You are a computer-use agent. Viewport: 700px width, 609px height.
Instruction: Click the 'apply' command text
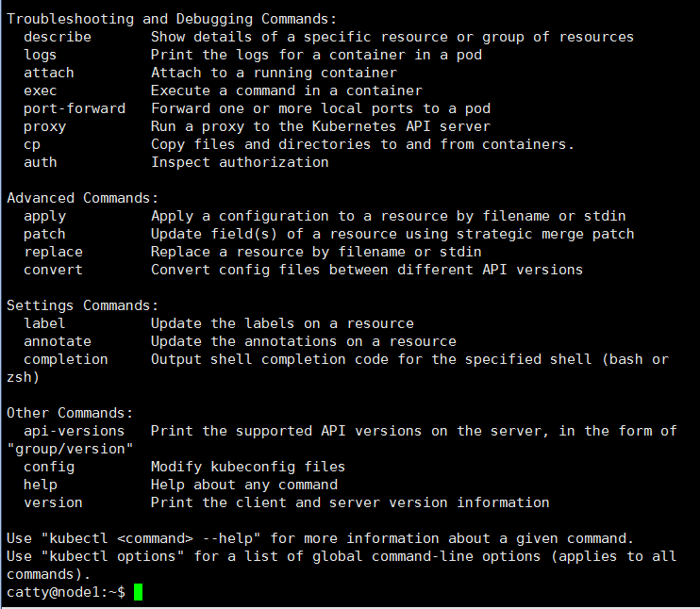tap(44, 217)
